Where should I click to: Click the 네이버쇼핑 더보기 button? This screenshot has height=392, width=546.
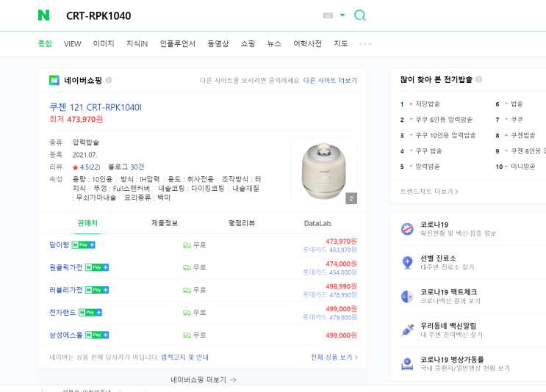204,380
